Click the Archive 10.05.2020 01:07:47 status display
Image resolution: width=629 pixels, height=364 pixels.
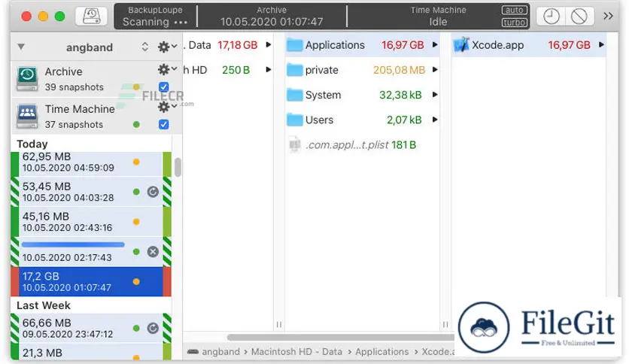[272, 16]
